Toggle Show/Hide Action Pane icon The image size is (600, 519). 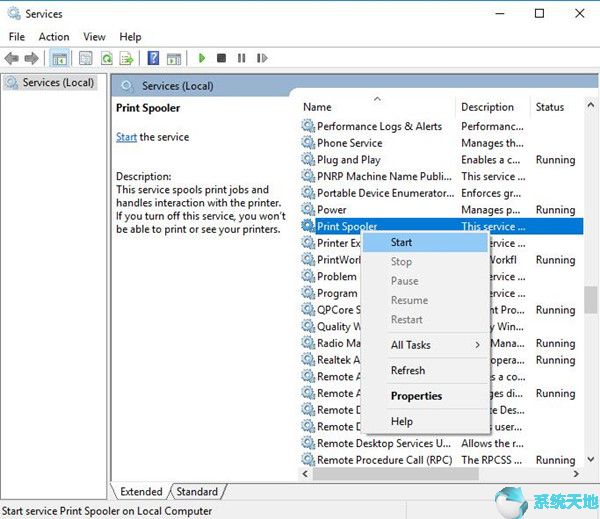pyautogui.click(x=174, y=59)
